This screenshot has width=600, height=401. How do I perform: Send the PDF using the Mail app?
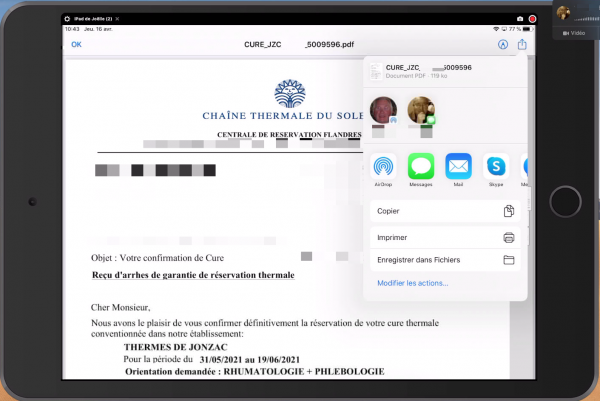click(458, 166)
